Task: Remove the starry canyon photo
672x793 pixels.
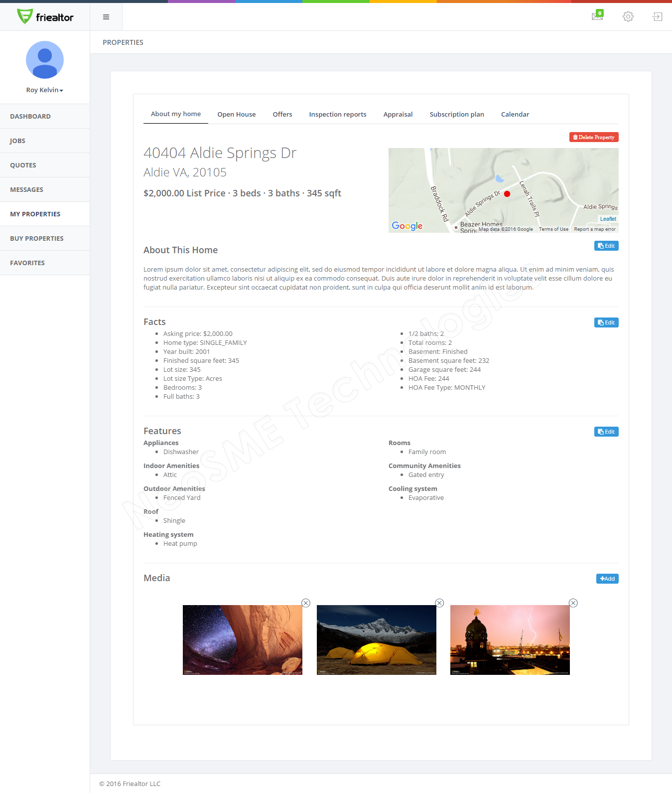Action: 306,603
